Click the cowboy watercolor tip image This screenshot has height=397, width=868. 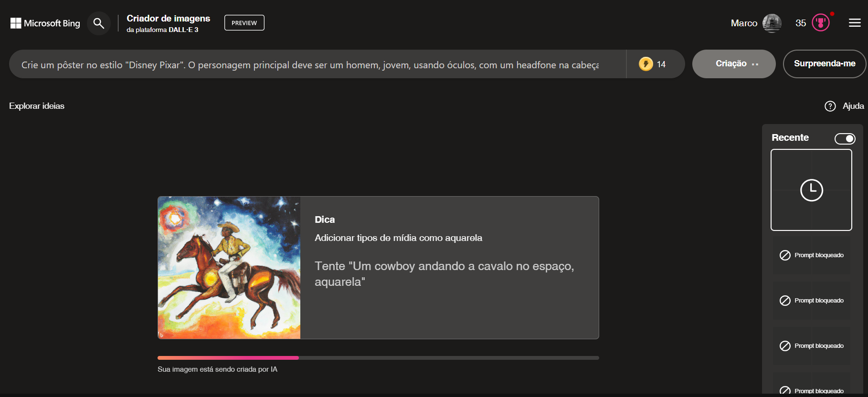pos(229,268)
